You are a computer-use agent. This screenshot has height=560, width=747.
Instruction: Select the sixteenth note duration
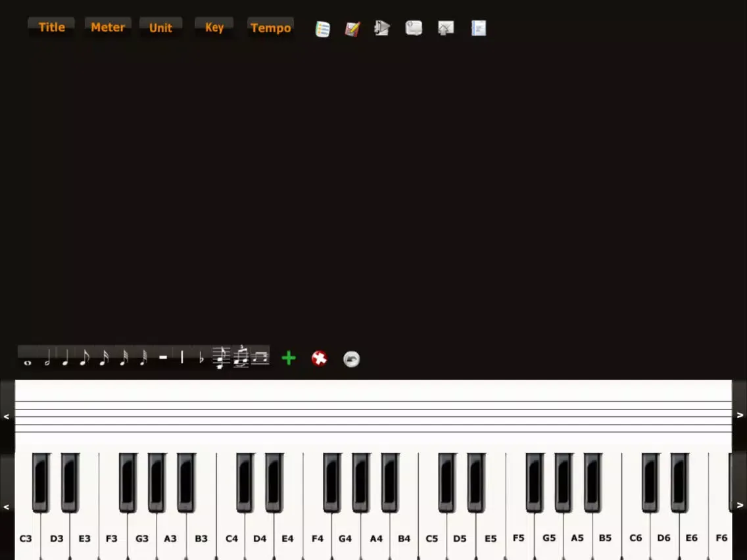click(104, 358)
